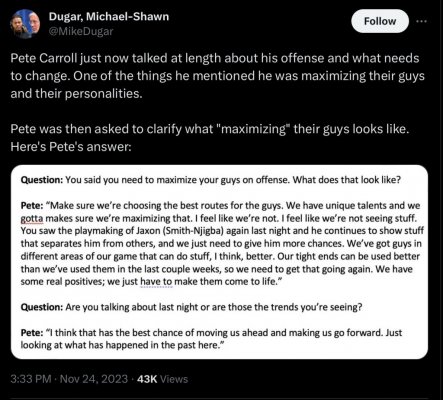Open Michael-Shawn Dugar's profile avatar
The image size is (443, 400).
[x=25, y=24]
